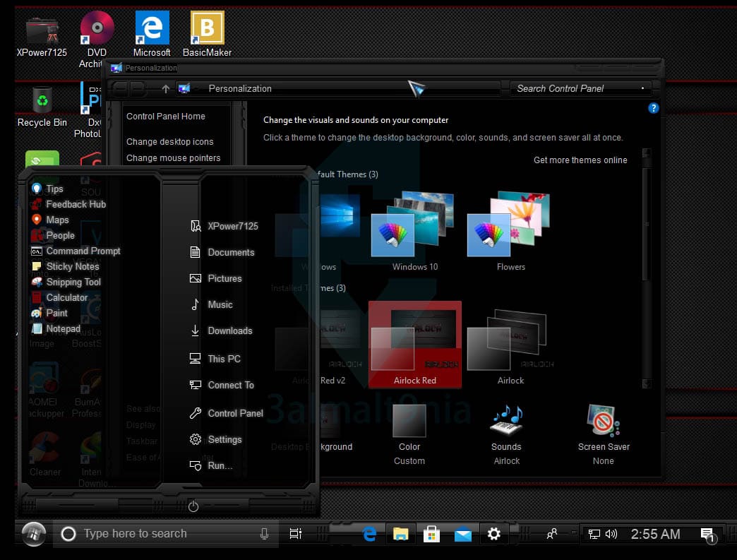
Task: Open Settings gear in taskbar
Action: [493, 534]
